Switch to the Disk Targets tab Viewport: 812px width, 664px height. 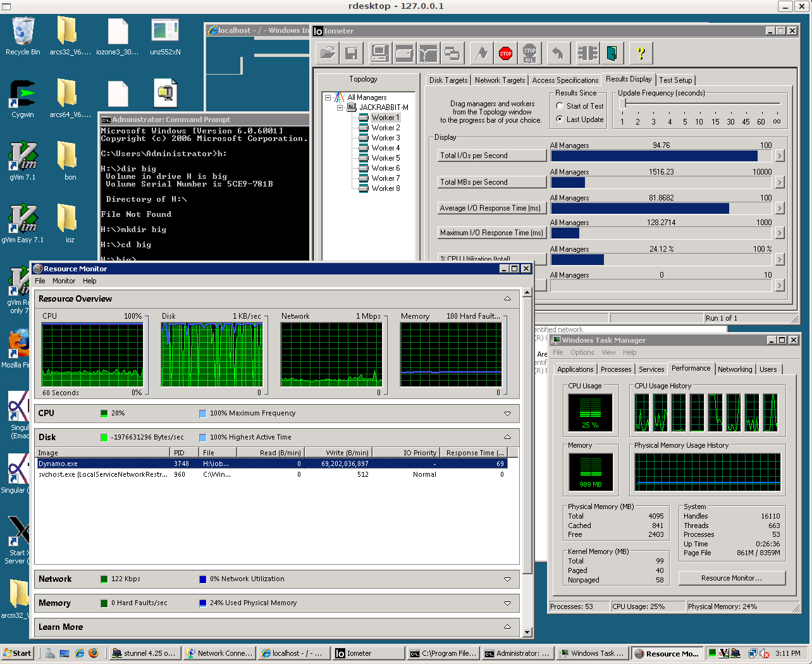(448, 80)
